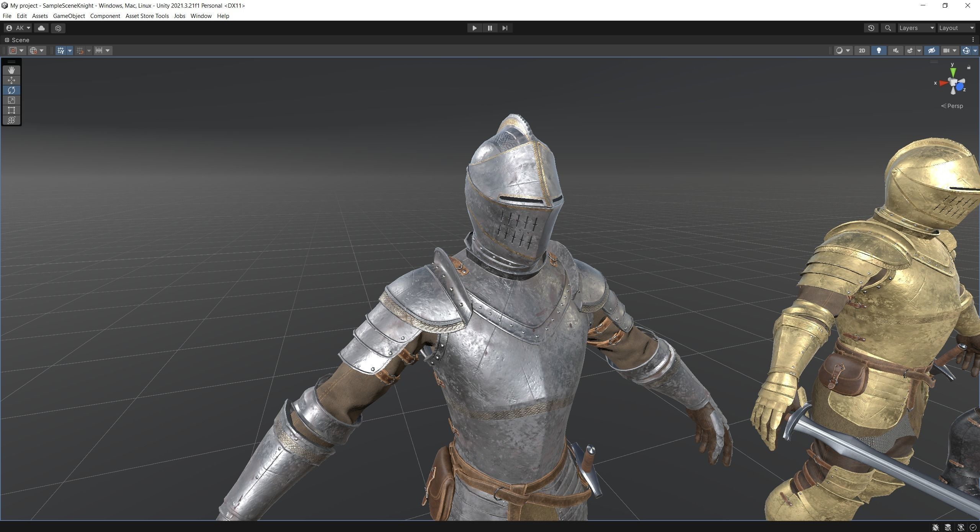Viewport: 980px width, 532px height.
Task: Open the Jobs menu
Action: tap(180, 16)
